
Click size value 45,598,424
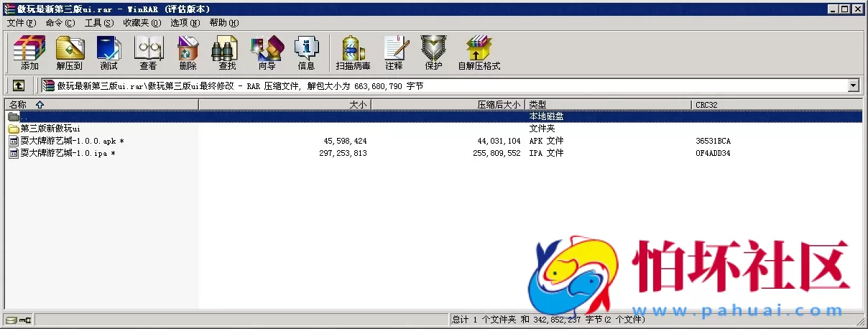345,141
